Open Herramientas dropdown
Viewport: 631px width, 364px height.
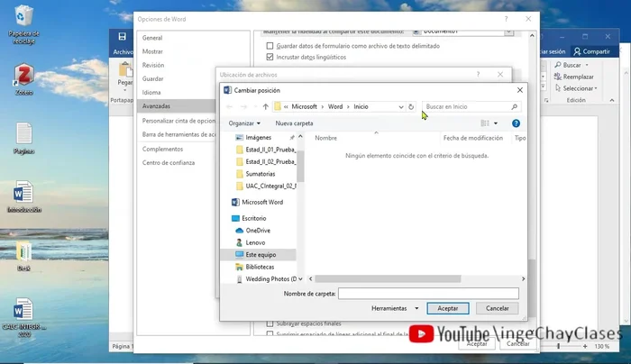click(x=395, y=308)
